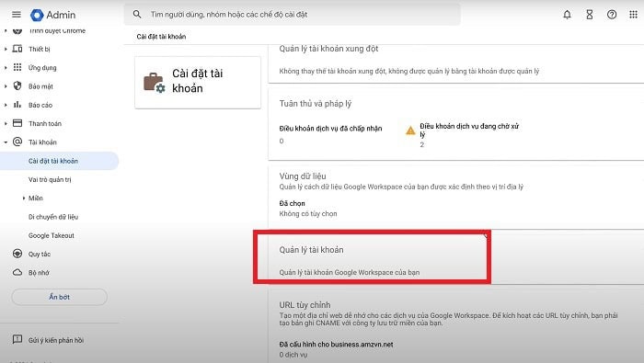Click the Cài đặt tài khoản breadcrumb
Image resolution: width=644 pixels, height=363 pixels.
[x=161, y=37]
